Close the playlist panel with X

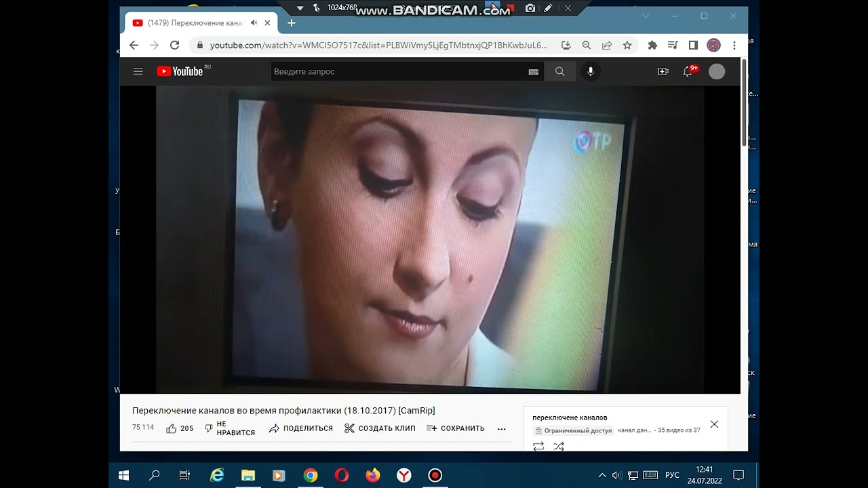(714, 424)
